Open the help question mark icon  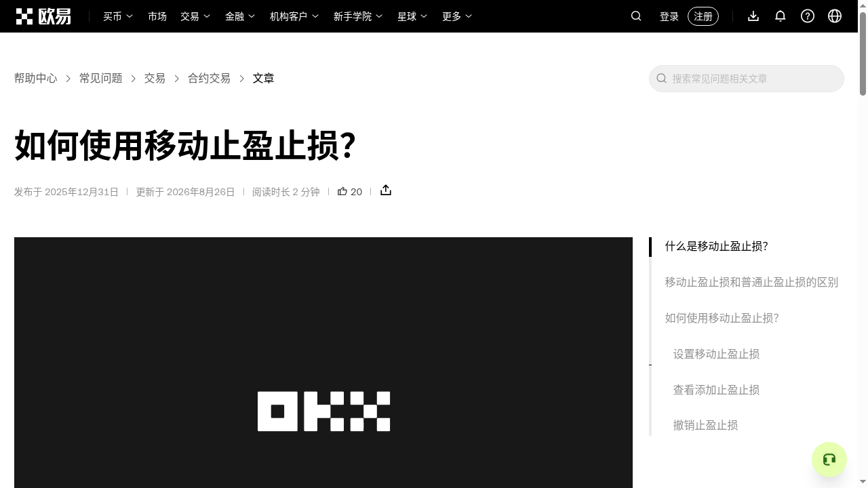[808, 16]
